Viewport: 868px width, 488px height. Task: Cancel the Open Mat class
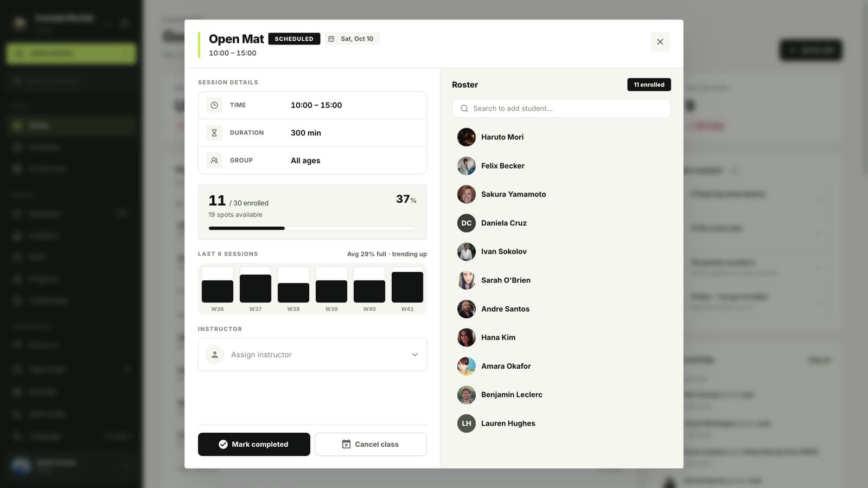371,444
